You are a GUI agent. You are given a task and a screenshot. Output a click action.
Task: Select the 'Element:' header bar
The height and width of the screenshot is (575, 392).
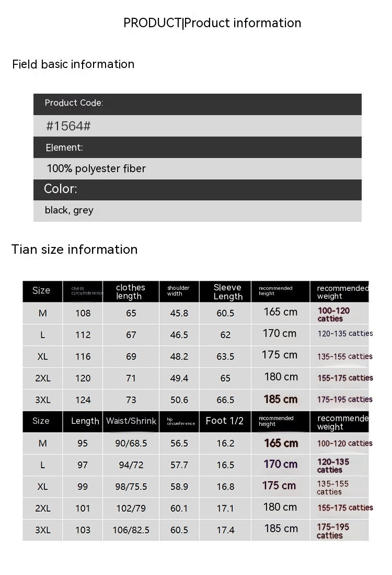[x=197, y=148]
